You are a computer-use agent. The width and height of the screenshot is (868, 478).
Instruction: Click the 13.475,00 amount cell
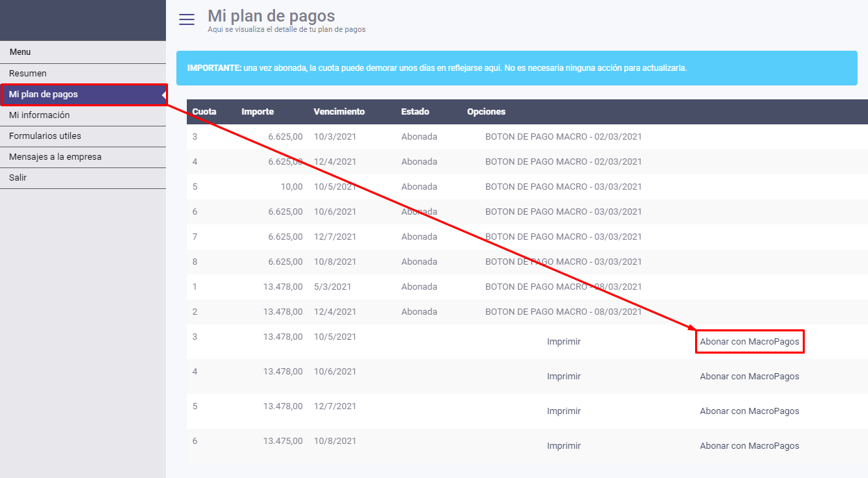tap(283, 441)
